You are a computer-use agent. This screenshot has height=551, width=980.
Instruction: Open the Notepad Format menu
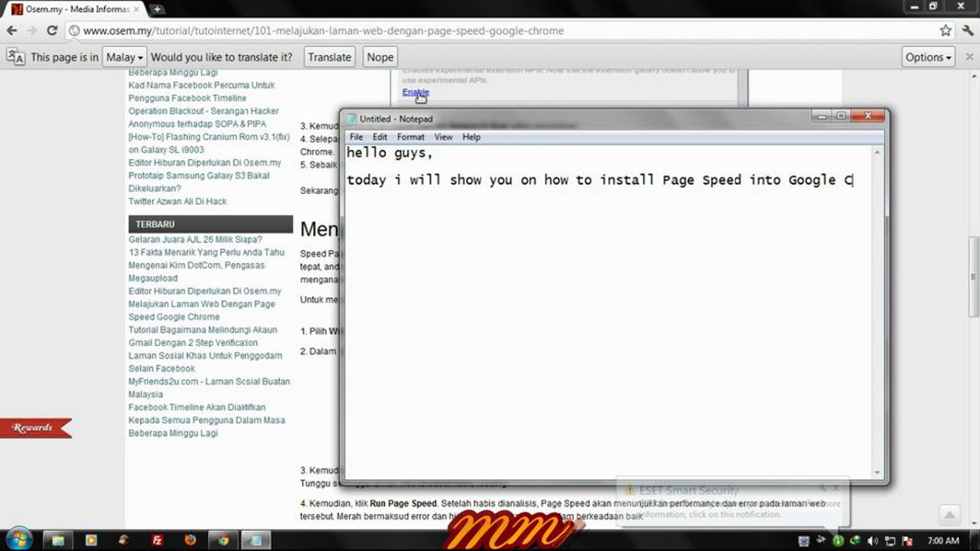click(411, 137)
